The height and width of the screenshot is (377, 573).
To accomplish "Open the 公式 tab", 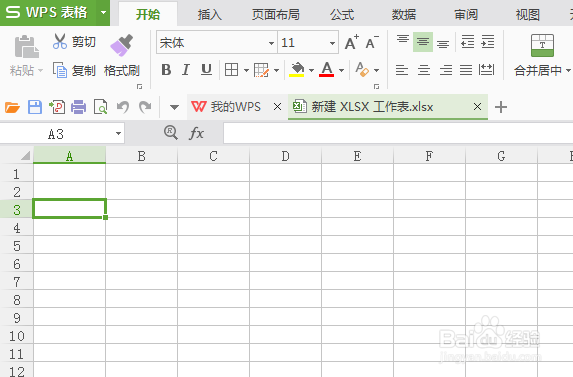I will coord(342,14).
